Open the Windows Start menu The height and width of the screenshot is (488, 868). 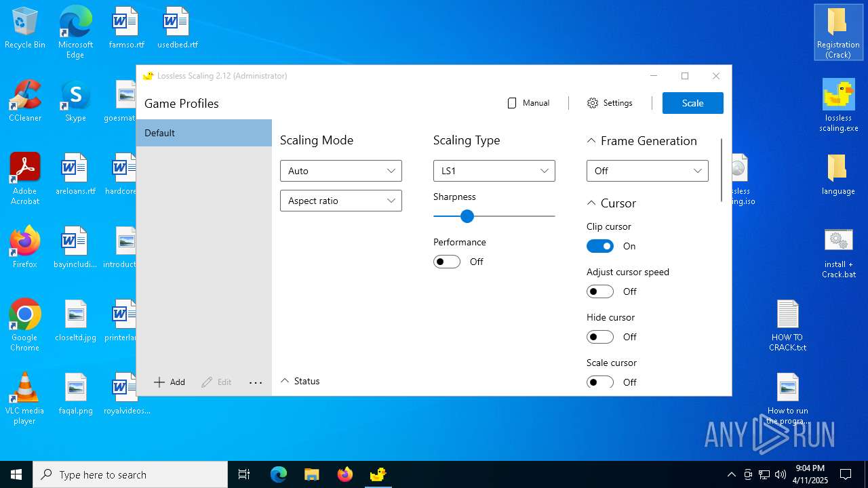tap(16, 474)
